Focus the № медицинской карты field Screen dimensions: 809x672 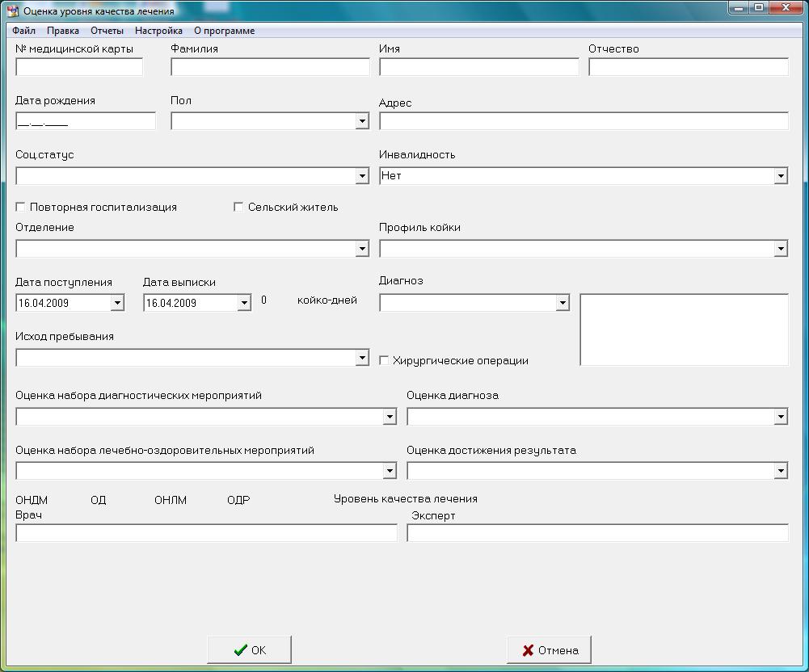79,67
